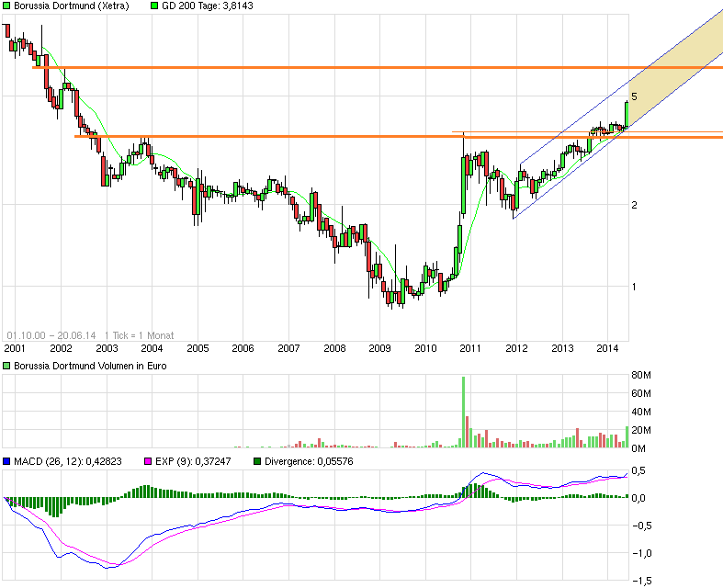Click the price axis value 5
Viewport: 723px width, 588px height.
pos(635,96)
